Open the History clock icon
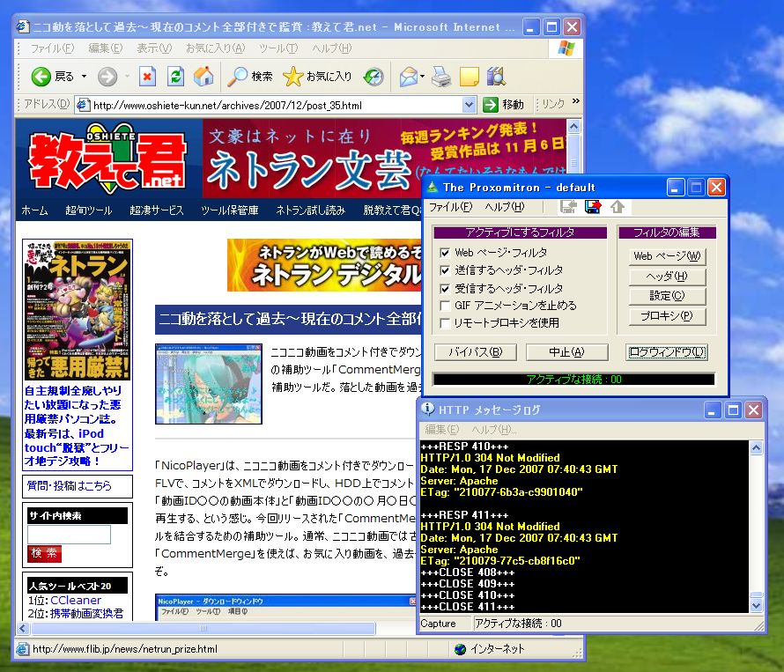Viewport: 784px width, 672px height. [374, 77]
